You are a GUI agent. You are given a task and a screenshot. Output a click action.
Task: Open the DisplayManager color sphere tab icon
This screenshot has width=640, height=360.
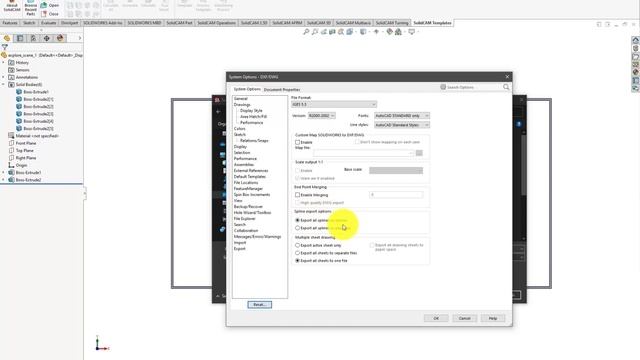(x=60, y=38)
